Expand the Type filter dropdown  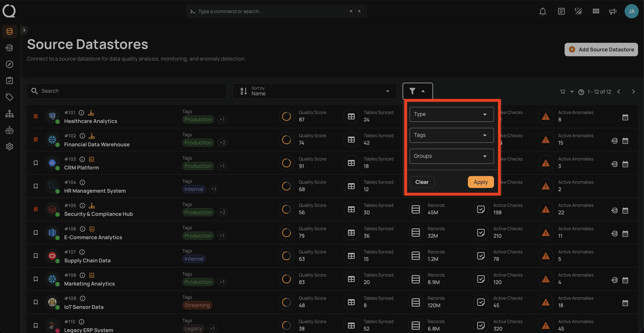tap(451, 114)
